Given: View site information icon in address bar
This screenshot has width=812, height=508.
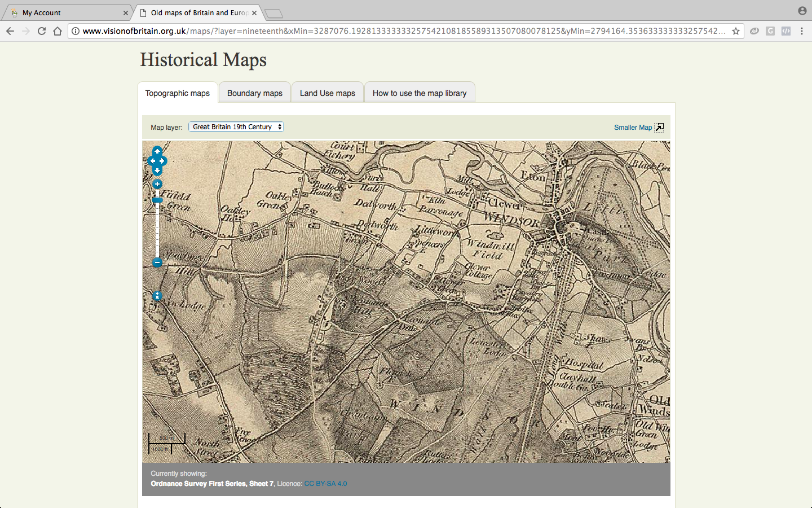Looking at the screenshot, I should [x=76, y=31].
